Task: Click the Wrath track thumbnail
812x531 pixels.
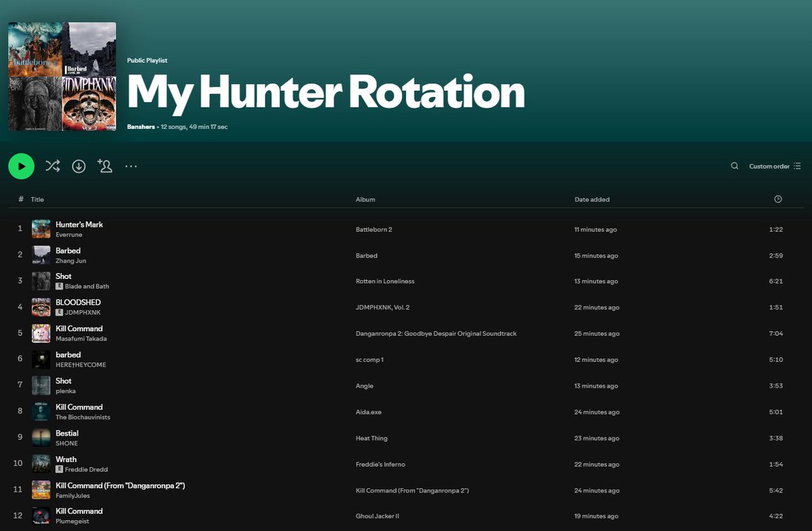Action: [x=41, y=464]
